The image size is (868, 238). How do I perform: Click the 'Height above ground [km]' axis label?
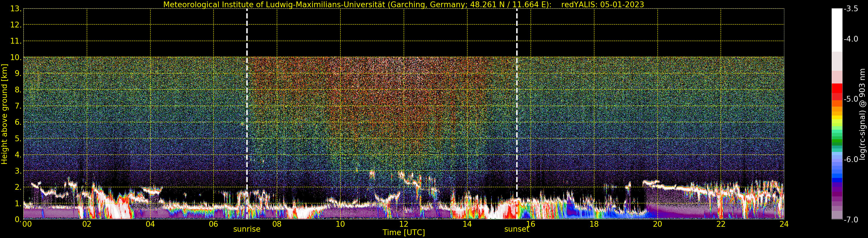click(4, 114)
